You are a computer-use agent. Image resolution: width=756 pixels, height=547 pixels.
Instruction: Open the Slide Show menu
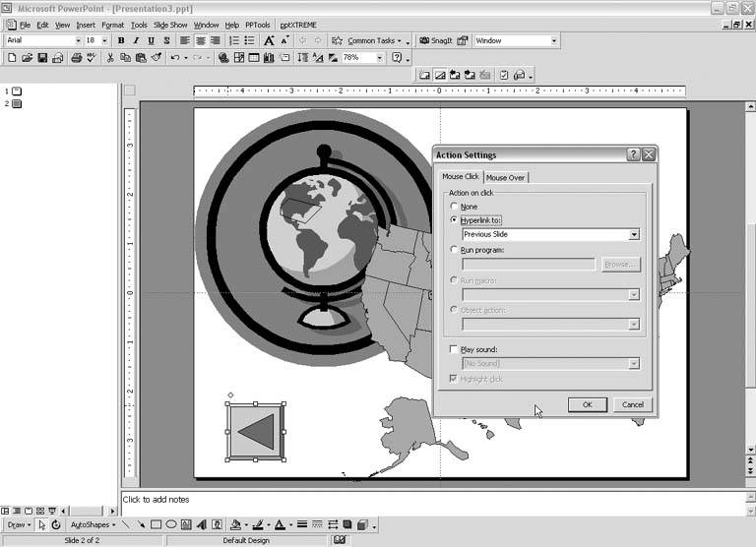[170, 25]
